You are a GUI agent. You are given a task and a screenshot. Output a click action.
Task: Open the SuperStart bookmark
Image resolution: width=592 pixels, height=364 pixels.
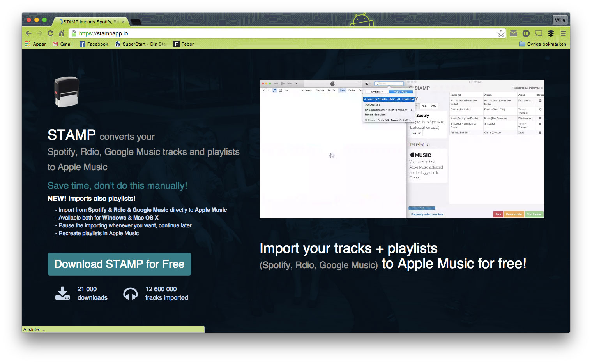pos(141,44)
